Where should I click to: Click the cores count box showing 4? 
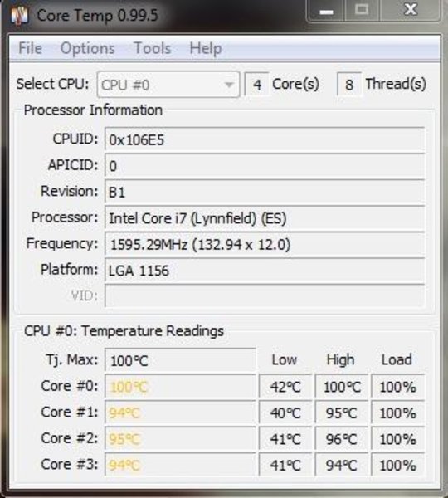click(257, 85)
